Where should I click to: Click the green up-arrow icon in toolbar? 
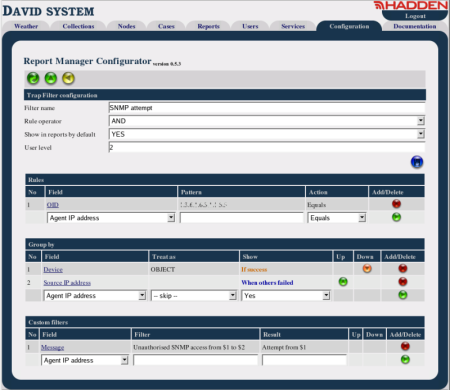51,78
